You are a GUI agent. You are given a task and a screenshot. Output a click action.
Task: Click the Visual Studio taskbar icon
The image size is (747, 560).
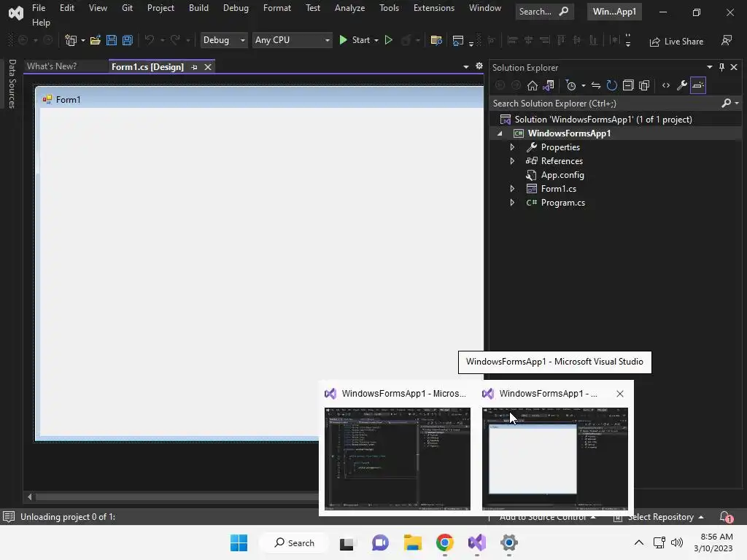477,542
